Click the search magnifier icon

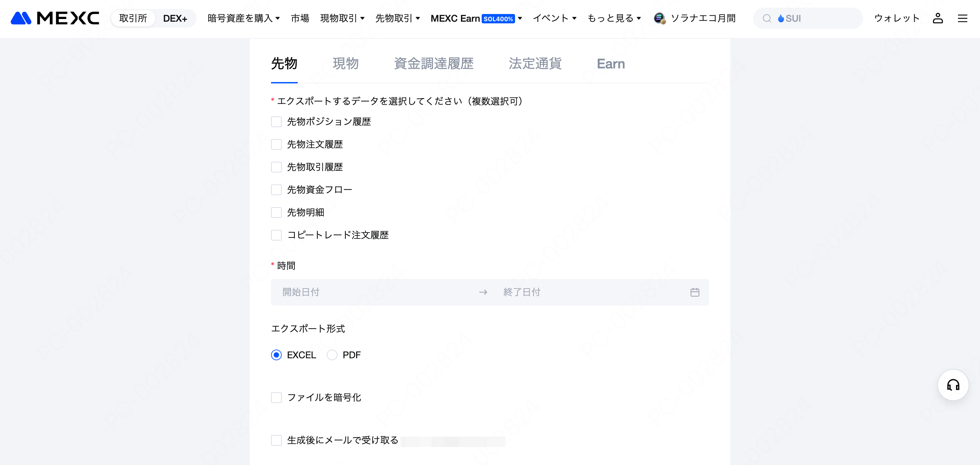click(767, 18)
